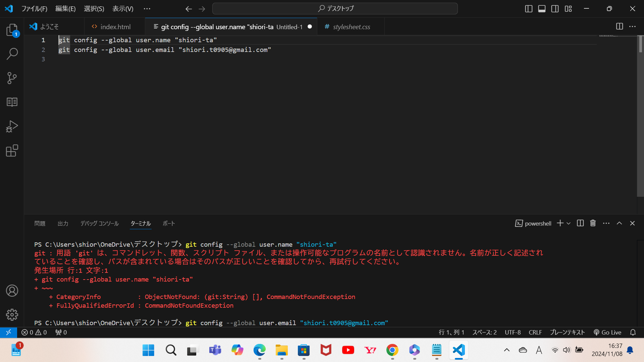Place cursor on editor line 2 email command
The height and width of the screenshot is (362, 644).
click(x=164, y=50)
